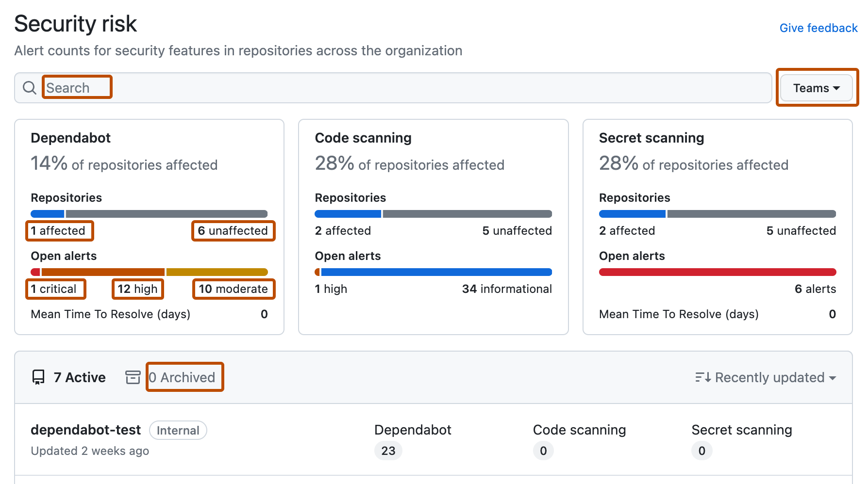Open the Give feedback link

(x=818, y=28)
